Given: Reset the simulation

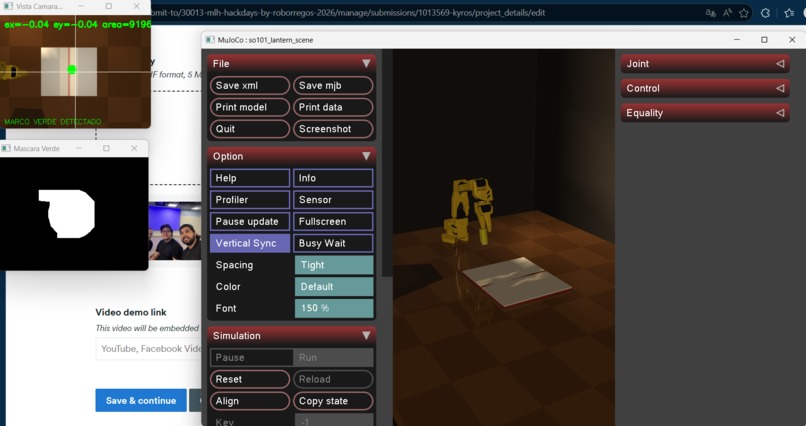Looking at the screenshot, I should pyautogui.click(x=250, y=379).
